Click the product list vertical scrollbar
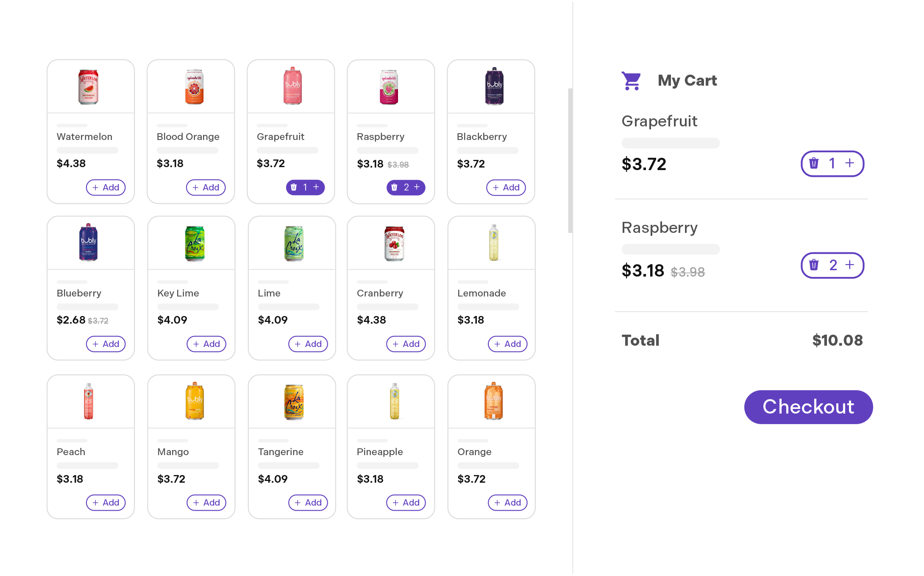Image resolution: width=924 pixels, height=576 pixels. (x=571, y=160)
